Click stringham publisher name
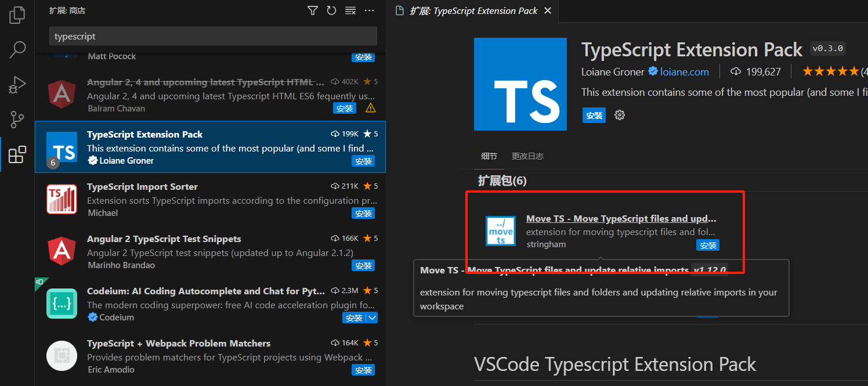The height and width of the screenshot is (386, 868). 546,244
